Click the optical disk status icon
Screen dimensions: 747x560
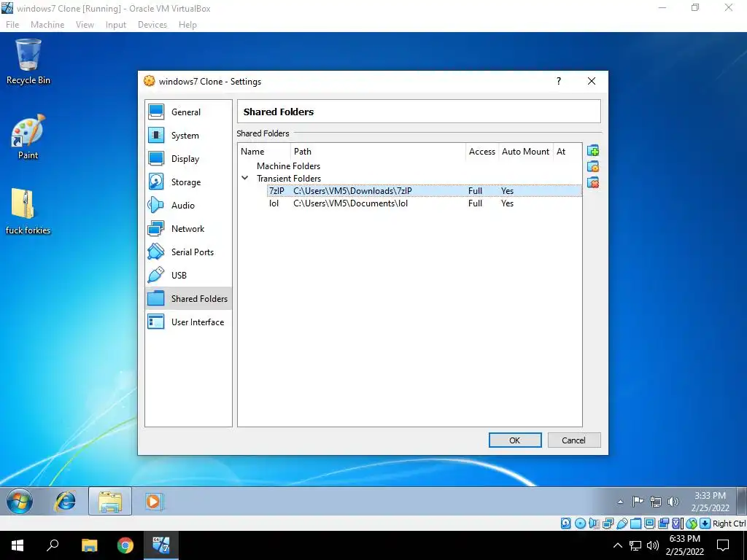point(580,524)
